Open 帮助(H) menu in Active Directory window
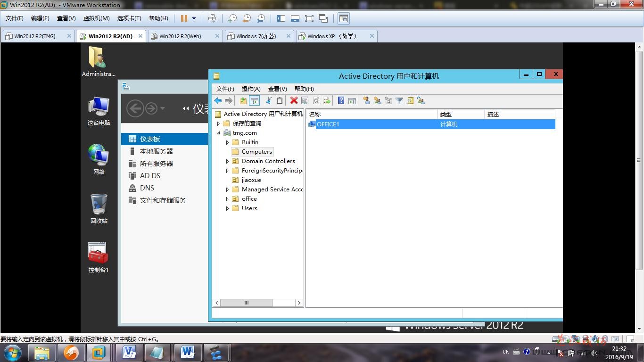The image size is (644, 362). [304, 89]
